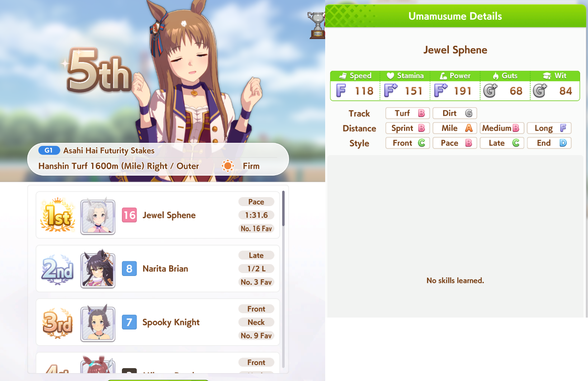The width and height of the screenshot is (588, 381).
Task: Click the Asahi Hai Futurity Stakes title
Action: (x=109, y=151)
